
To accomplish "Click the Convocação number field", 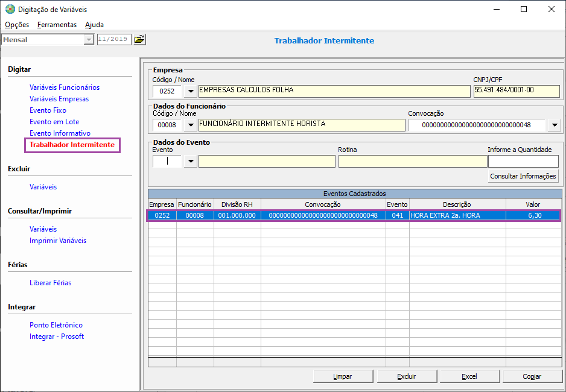I will coord(477,125).
